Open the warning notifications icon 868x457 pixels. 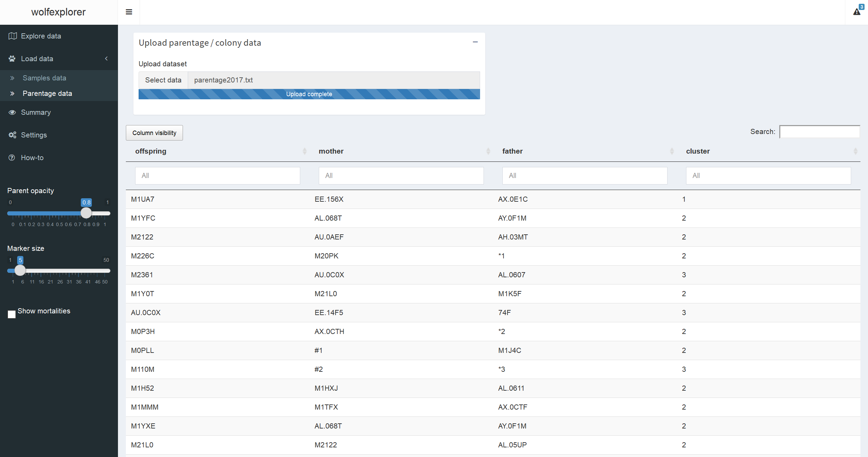(x=857, y=12)
